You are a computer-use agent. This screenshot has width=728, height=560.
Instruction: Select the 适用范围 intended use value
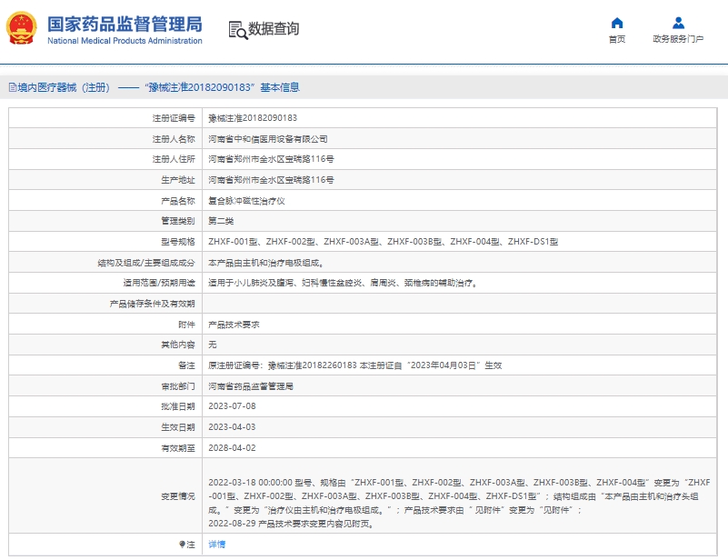pyautogui.click(x=344, y=283)
